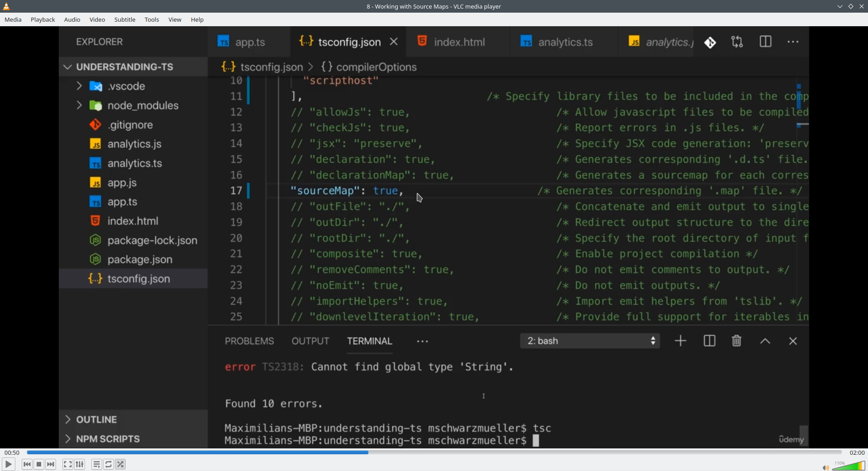Jump to next media track

pyautogui.click(x=51, y=464)
